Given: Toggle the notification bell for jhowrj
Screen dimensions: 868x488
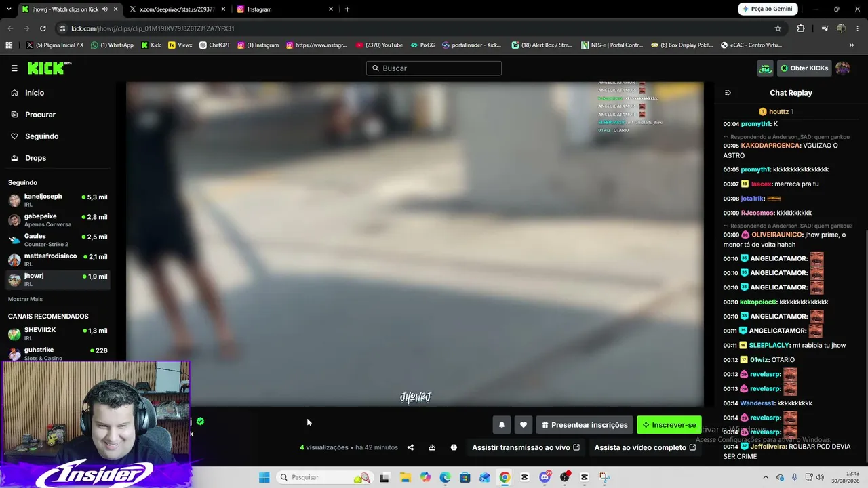Looking at the screenshot, I should [x=502, y=425].
